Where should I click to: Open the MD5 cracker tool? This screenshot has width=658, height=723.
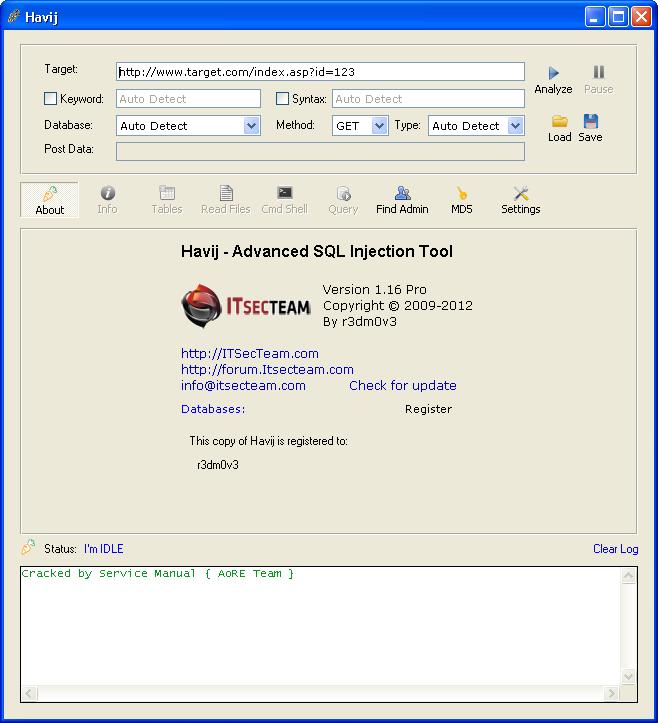[x=462, y=200]
